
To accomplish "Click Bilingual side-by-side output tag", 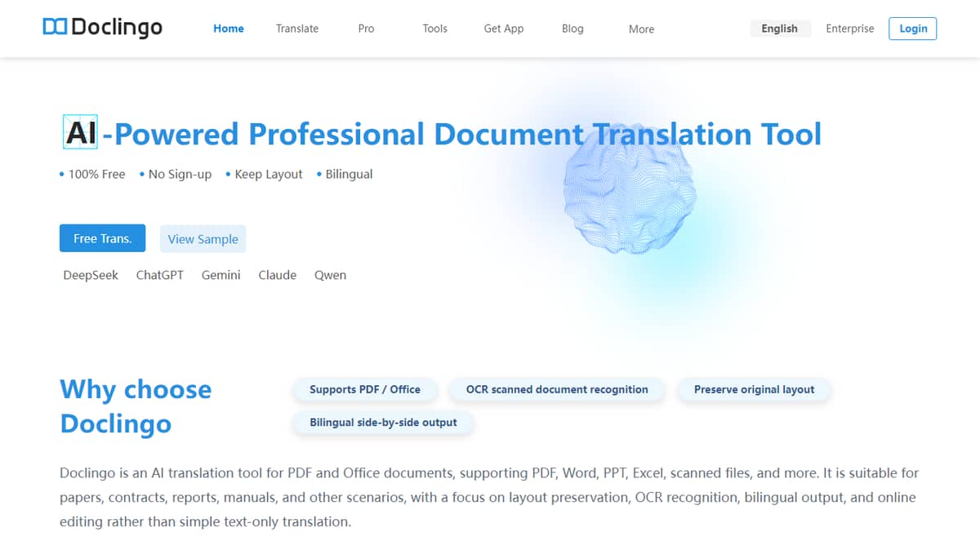I will point(383,423).
